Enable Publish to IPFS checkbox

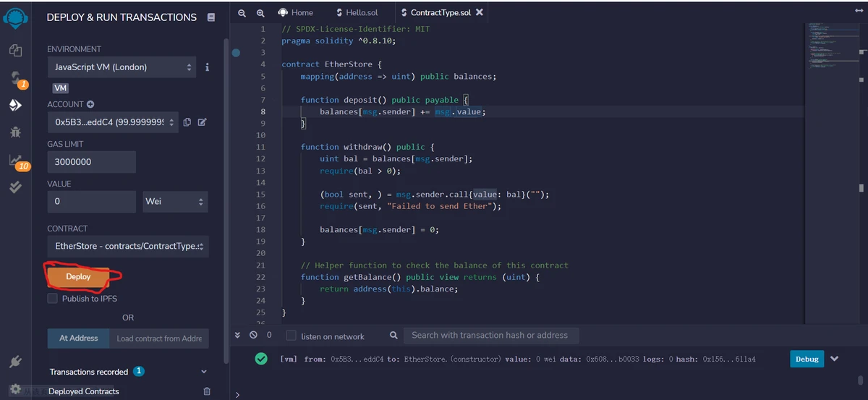(52, 299)
